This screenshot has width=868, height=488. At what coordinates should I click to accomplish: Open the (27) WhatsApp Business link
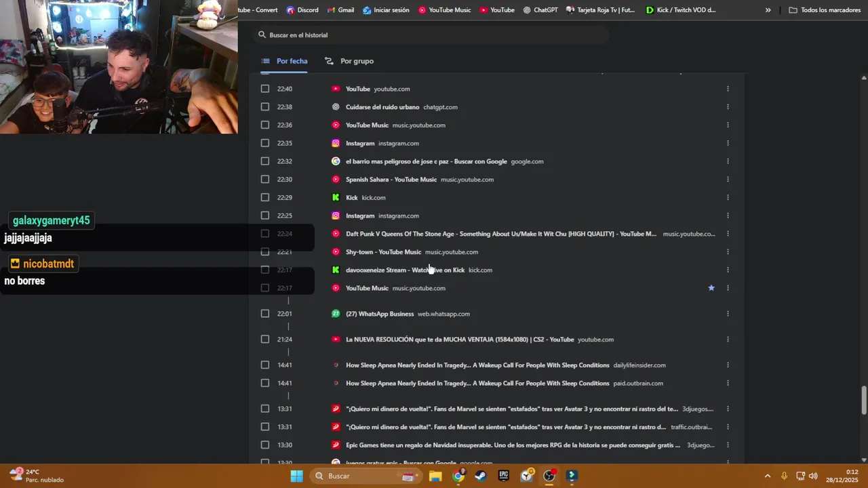pos(380,314)
